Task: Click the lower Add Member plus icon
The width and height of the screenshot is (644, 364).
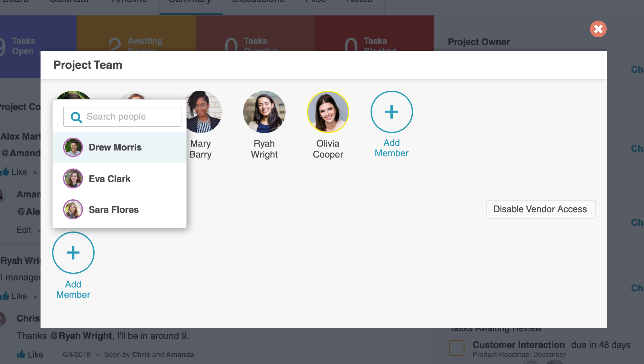Action: tap(73, 253)
